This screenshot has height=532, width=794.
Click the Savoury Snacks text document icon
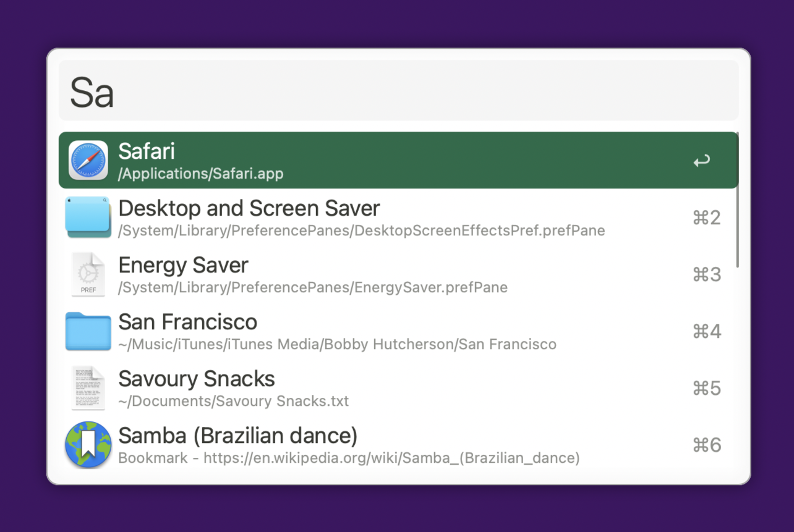(88, 387)
